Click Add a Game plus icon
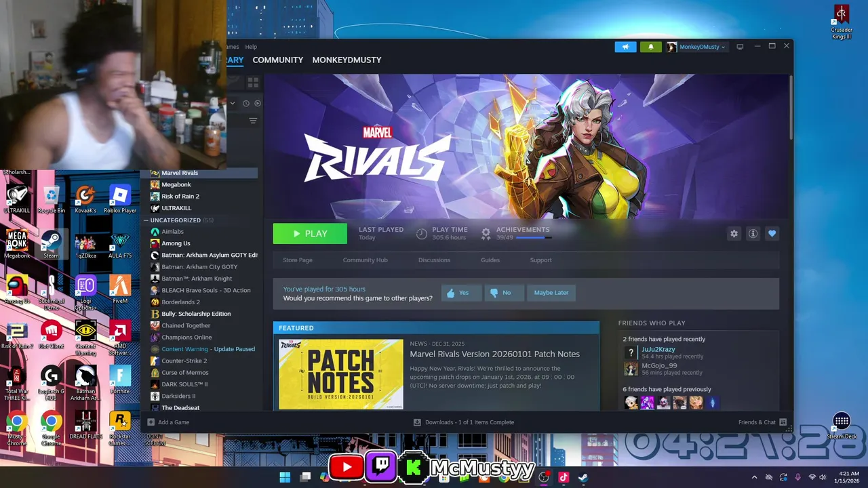Screen dimensions: 868x488 (x=151, y=422)
